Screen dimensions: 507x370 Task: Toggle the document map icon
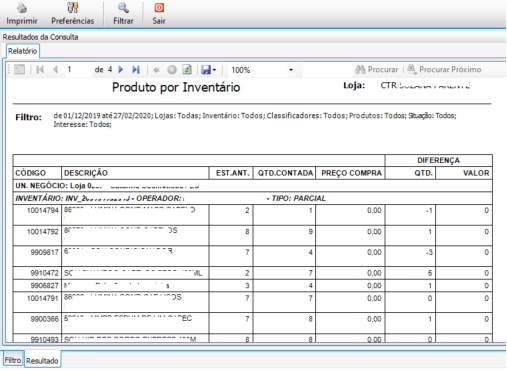[x=19, y=70]
